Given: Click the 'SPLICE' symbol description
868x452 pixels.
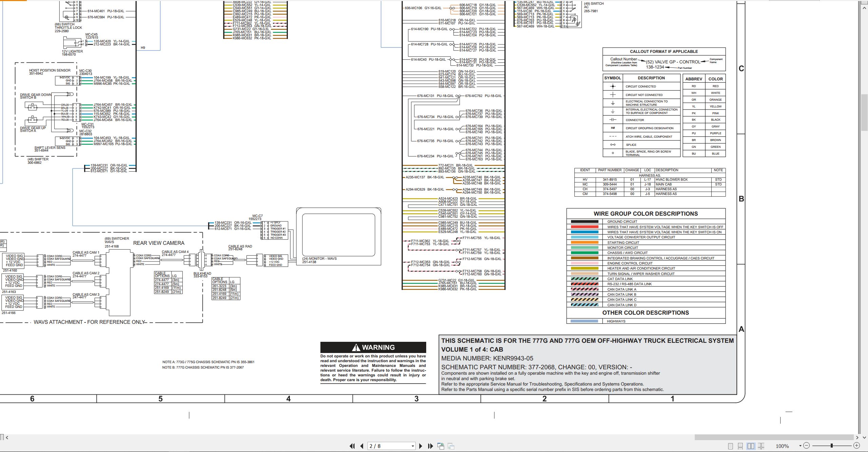Looking at the screenshot, I should 631,145.
